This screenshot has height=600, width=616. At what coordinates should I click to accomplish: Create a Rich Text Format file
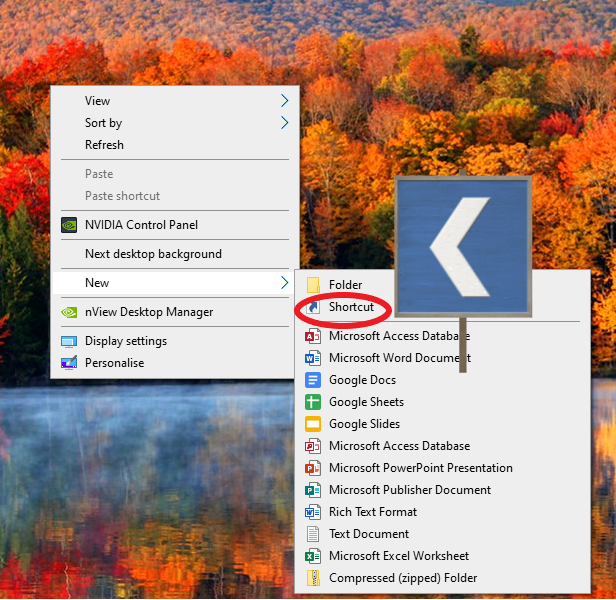coord(442,512)
